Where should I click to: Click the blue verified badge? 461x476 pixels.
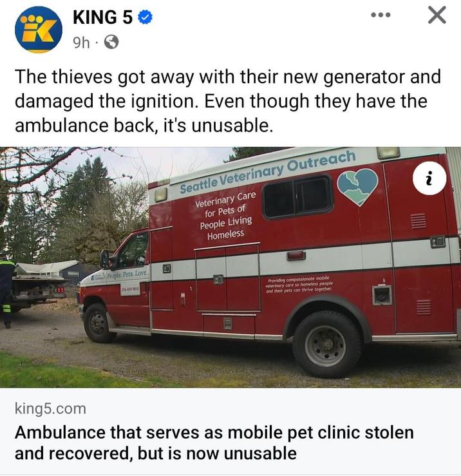click(x=145, y=17)
